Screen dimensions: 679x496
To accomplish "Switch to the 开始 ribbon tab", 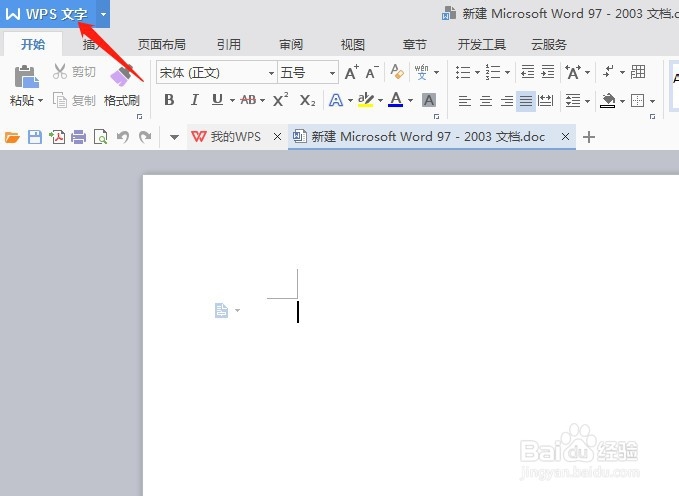I will 33,44.
